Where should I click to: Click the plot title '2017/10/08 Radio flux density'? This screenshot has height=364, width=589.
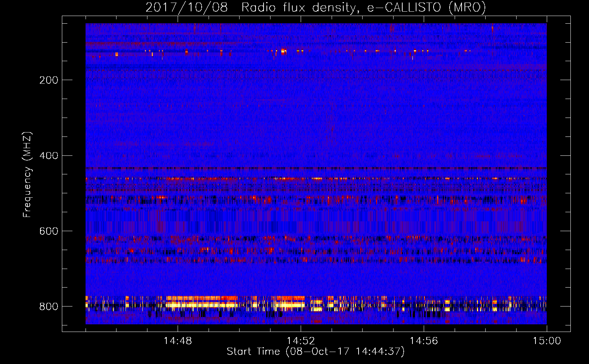(316, 7)
